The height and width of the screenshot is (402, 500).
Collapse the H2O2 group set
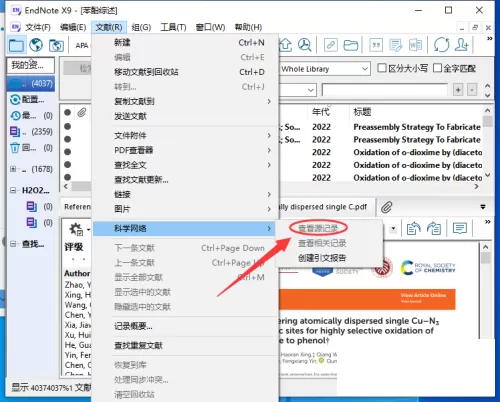pyautogui.click(x=13, y=190)
